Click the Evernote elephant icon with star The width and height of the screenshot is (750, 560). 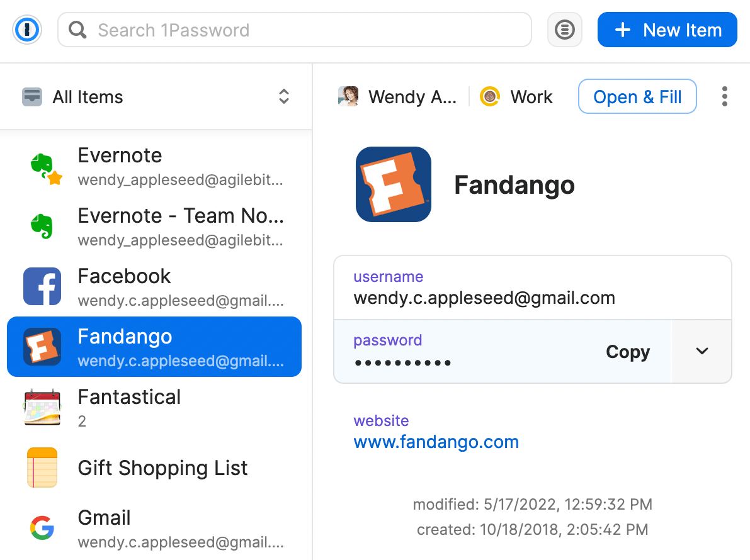(x=45, y=168)
